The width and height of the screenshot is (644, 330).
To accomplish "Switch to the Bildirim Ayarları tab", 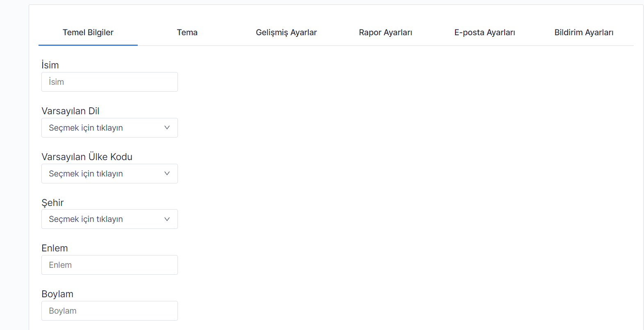I will tap(584, 32).
